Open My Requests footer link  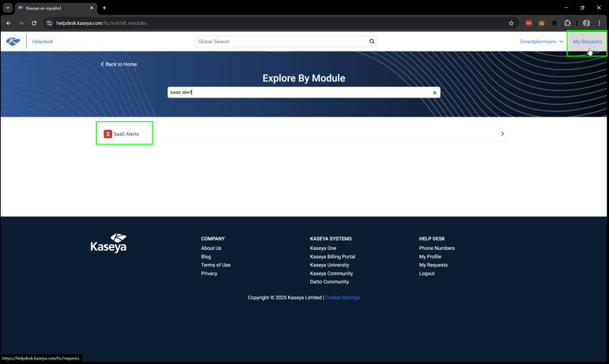[x=434, y=265]
